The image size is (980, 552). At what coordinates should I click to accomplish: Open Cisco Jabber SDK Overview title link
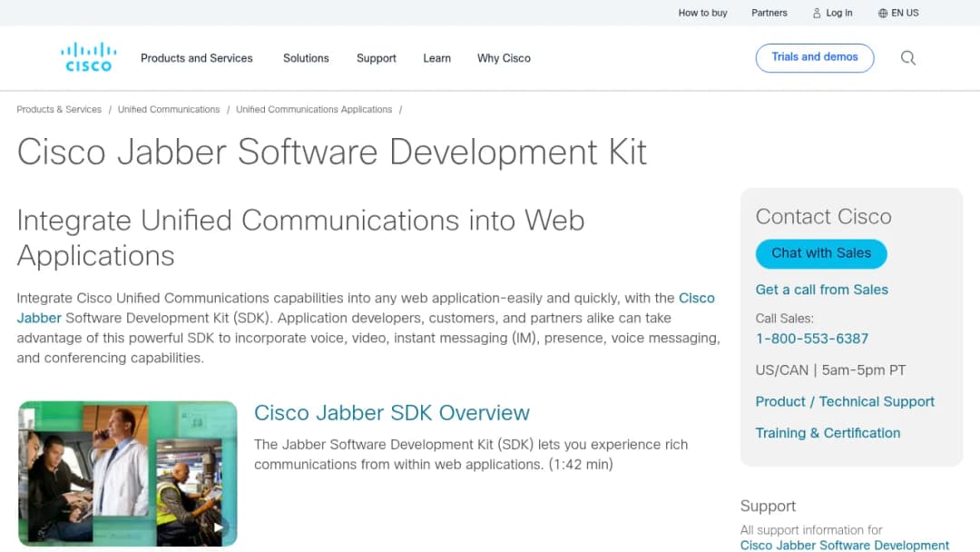click(391, 412)
